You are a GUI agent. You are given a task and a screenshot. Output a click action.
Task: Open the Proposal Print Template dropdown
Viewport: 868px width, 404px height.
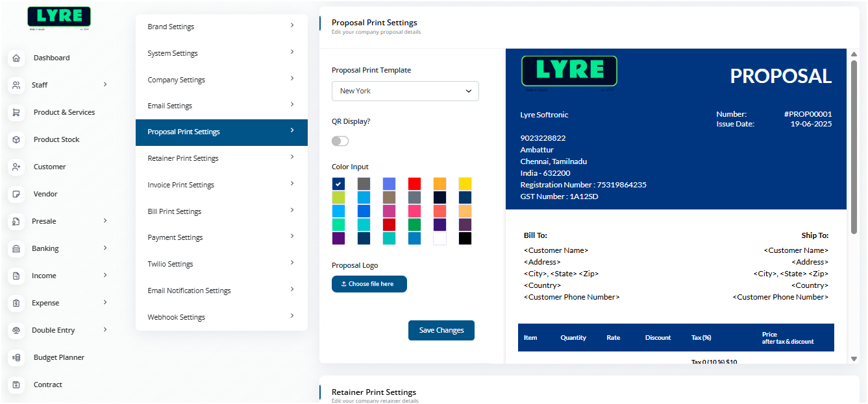coord(405,91)
